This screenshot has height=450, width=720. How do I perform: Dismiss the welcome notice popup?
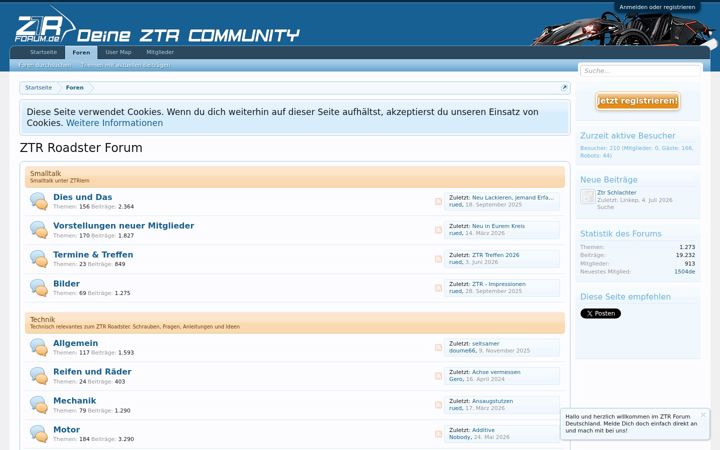click(703, 415)
